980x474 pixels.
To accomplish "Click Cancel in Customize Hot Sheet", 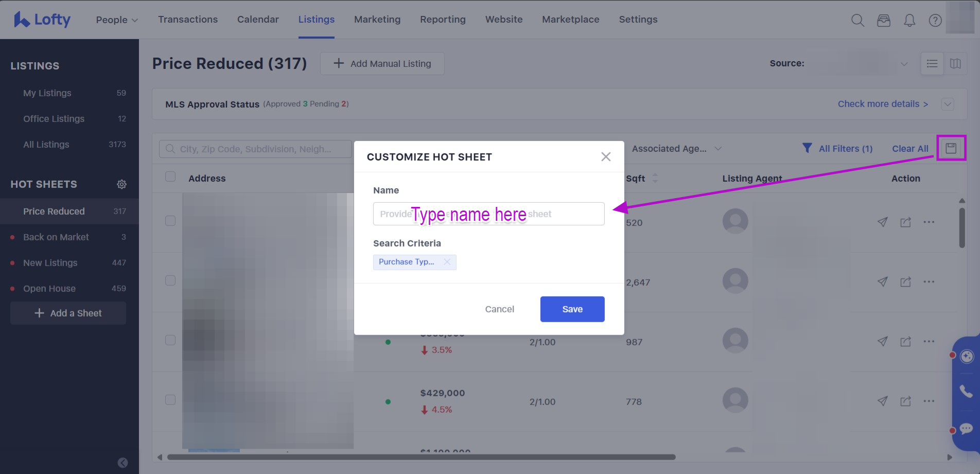I will click(499, 309).
